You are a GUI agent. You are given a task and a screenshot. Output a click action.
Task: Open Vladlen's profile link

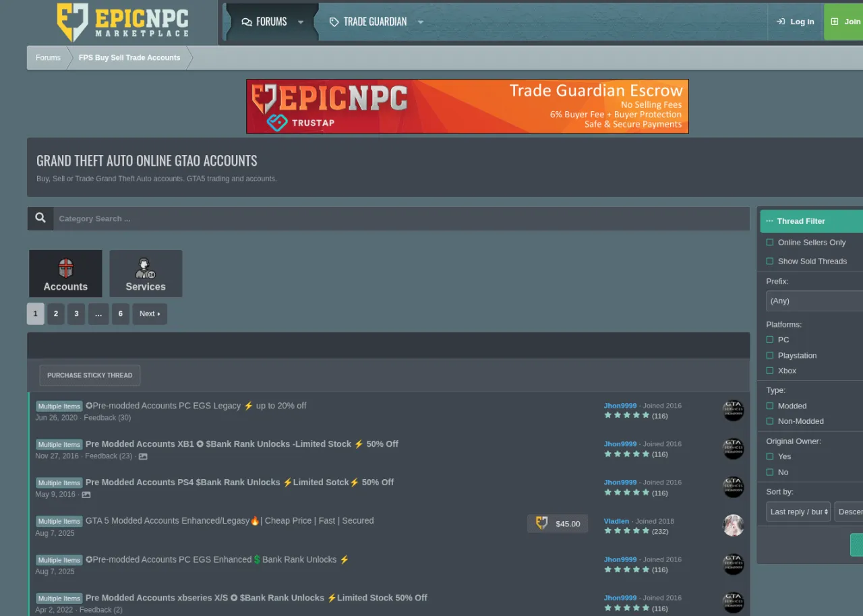[616, 520]
